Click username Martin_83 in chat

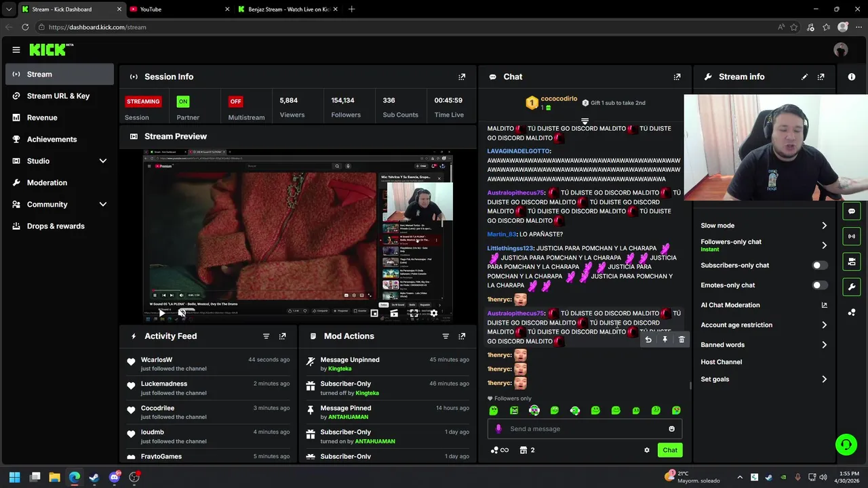tap(502, 235)
